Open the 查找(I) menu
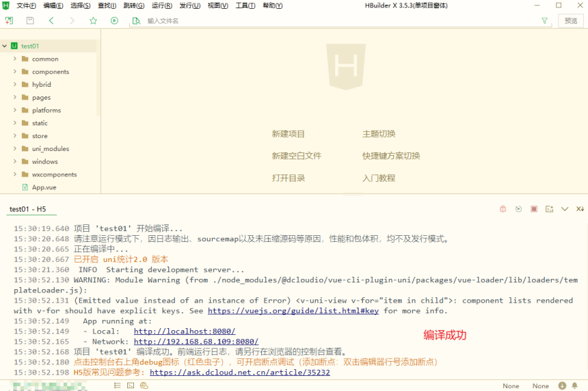 [107, 5]
